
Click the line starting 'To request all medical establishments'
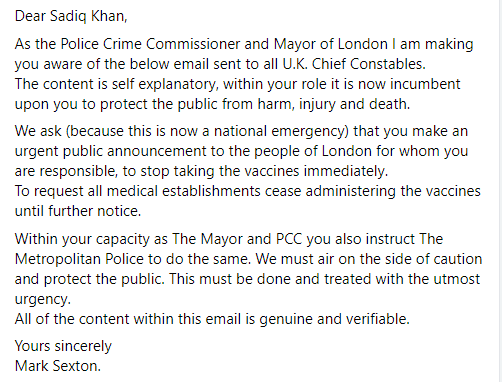tap(248, 191)
